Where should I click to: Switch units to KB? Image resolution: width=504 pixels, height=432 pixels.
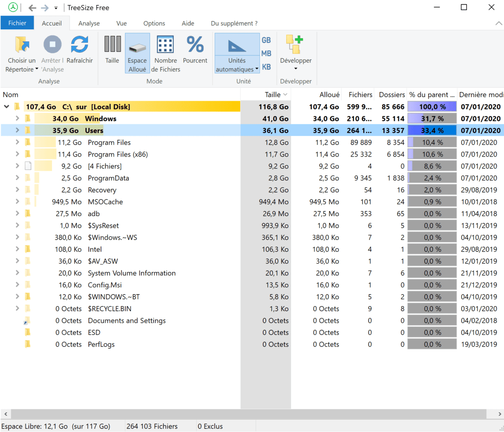pos(266,67)
